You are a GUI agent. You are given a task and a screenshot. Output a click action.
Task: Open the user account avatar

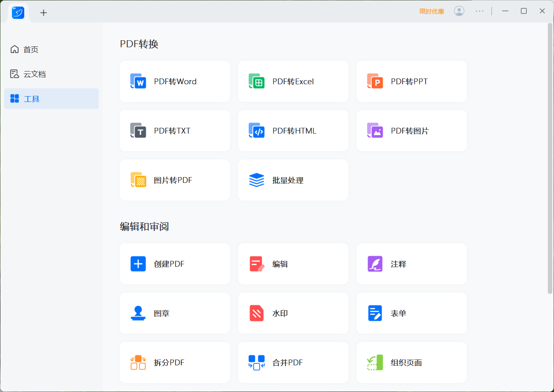[459, 11]
